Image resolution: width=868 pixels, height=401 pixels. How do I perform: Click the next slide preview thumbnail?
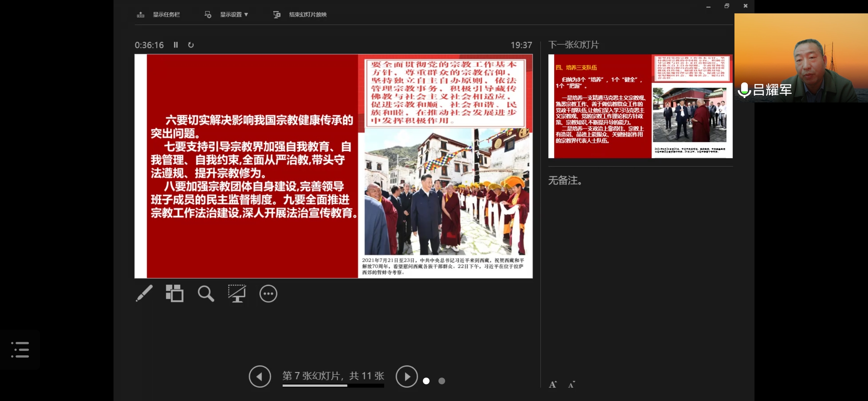(640, 106)
